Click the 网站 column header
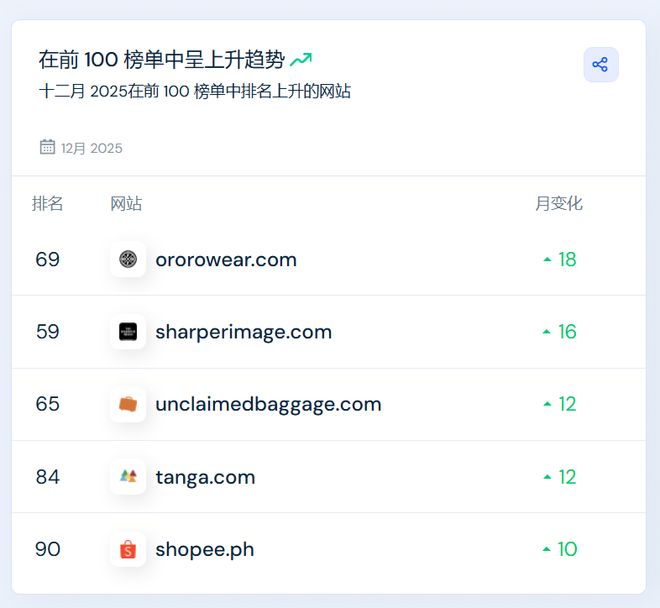Viewport: 660px width, 608px height. point(126,203)
